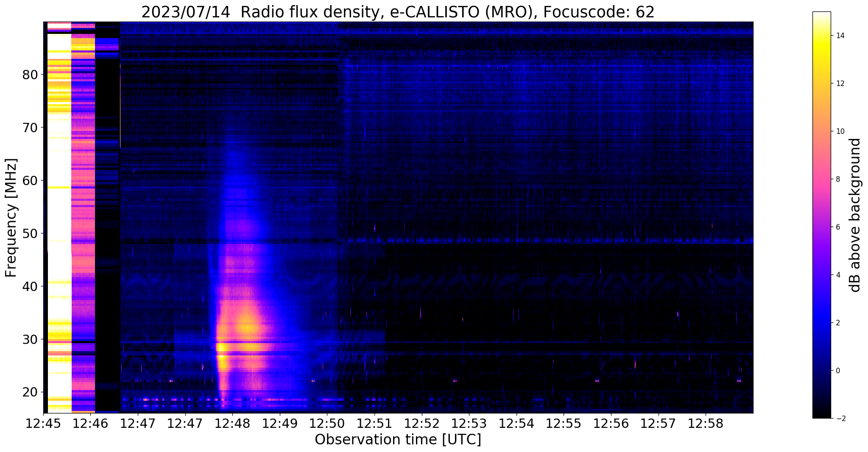Click the 12:49 time tick label
The height and width of the screenshot is (452, 868).
(x=279, y=424)
